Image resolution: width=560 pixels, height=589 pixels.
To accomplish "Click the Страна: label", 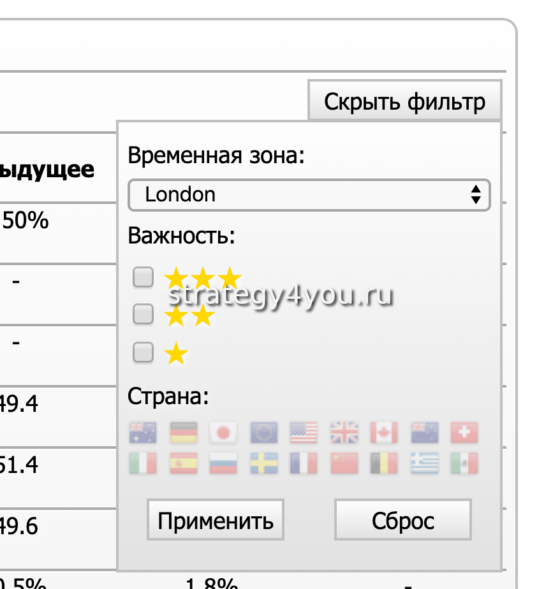I will [x=168, y=396].
